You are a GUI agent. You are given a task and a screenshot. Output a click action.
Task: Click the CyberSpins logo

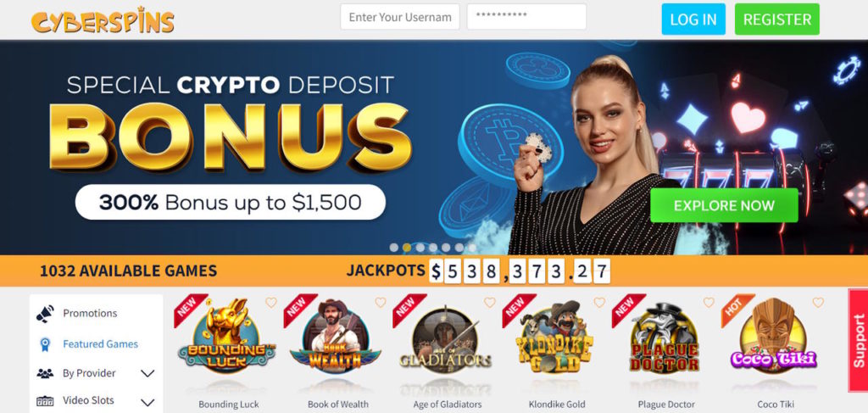click(x=103, y=20)
